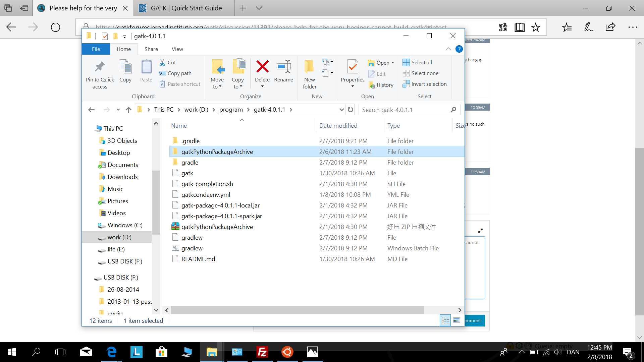The image size is (644, 362).
Task: Click History in Open group
Action: pyautogui.click(x=381, y=85)
